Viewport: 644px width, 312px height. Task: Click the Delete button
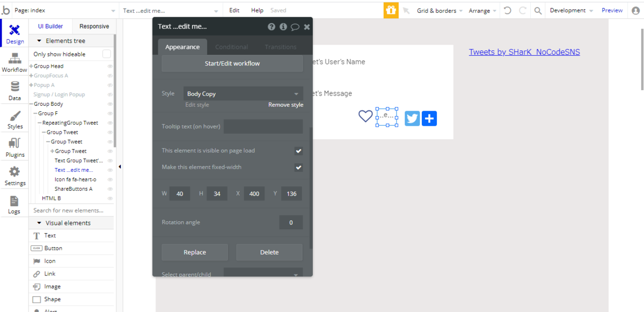pyautogui.click(x=269, y=252)
